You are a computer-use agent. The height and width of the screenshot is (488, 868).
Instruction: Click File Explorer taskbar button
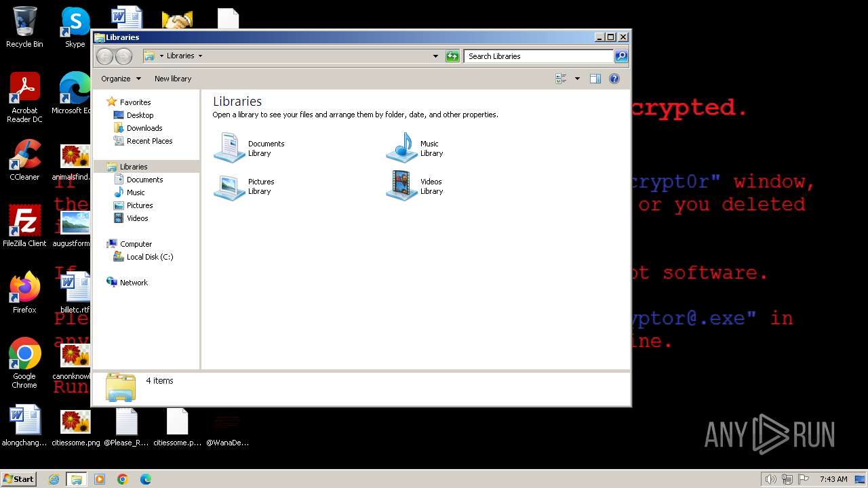pos(77,479)
